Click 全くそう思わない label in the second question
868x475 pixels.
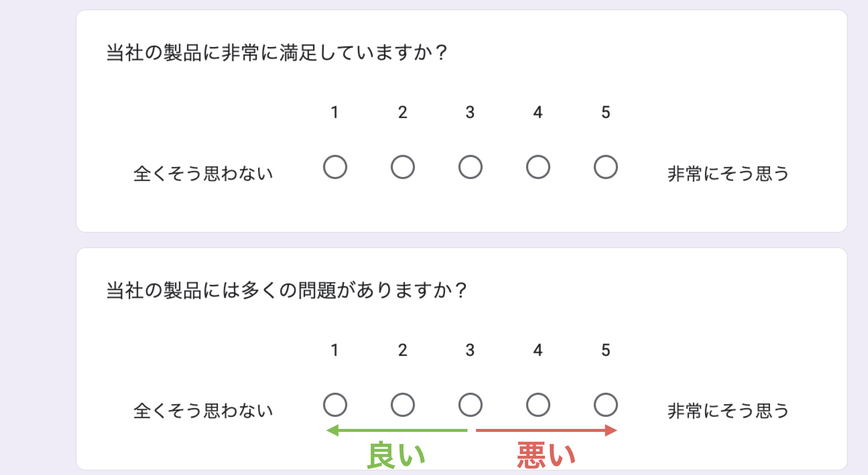pyautogui.click(x=203, y=411)
